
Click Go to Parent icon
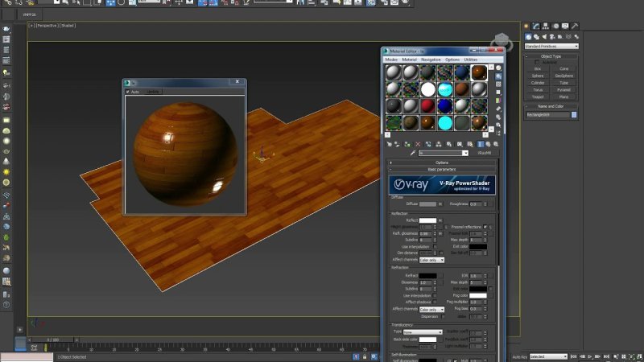(x=488, y=144)
